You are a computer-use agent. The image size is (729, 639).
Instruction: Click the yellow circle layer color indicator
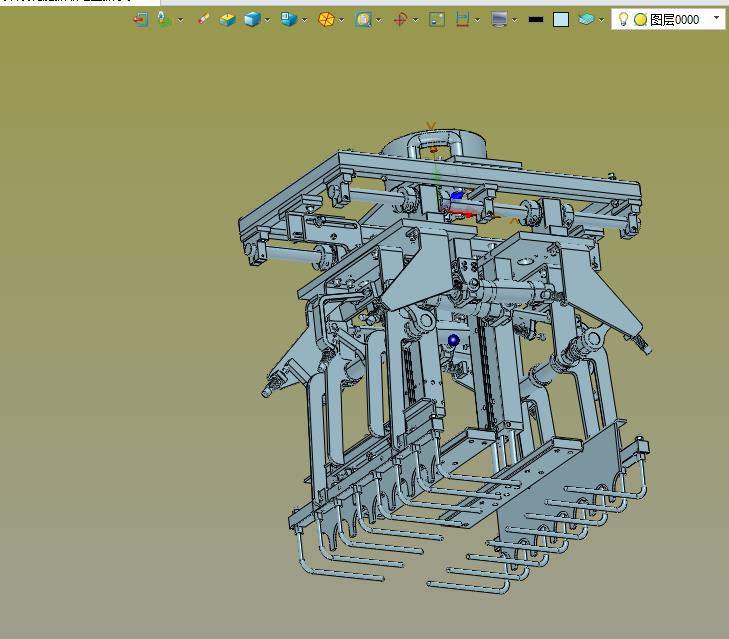(640, 19)
